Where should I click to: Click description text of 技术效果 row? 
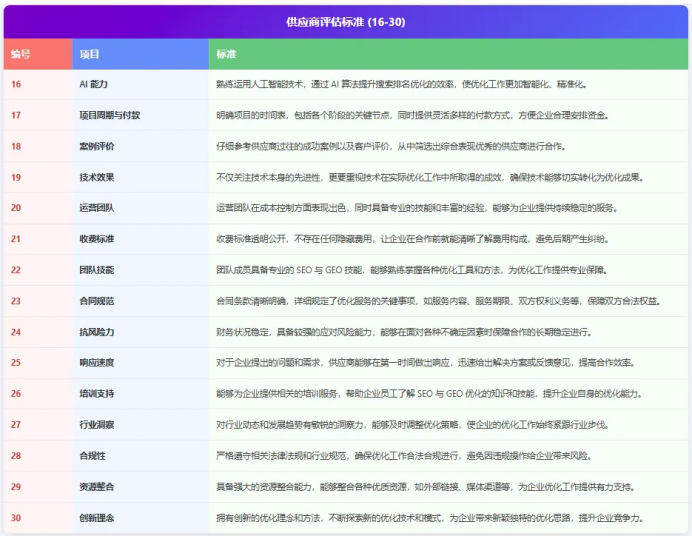click(x=428, y=177)
